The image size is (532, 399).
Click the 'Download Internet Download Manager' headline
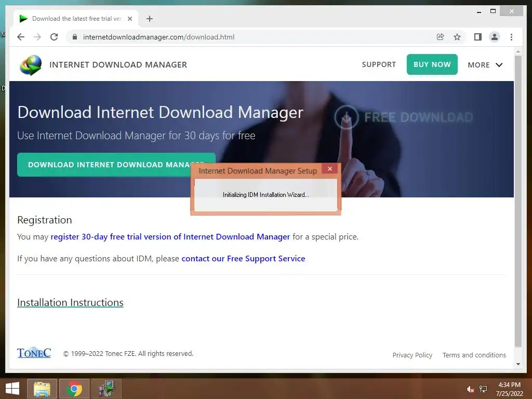(x=160, y=112)
